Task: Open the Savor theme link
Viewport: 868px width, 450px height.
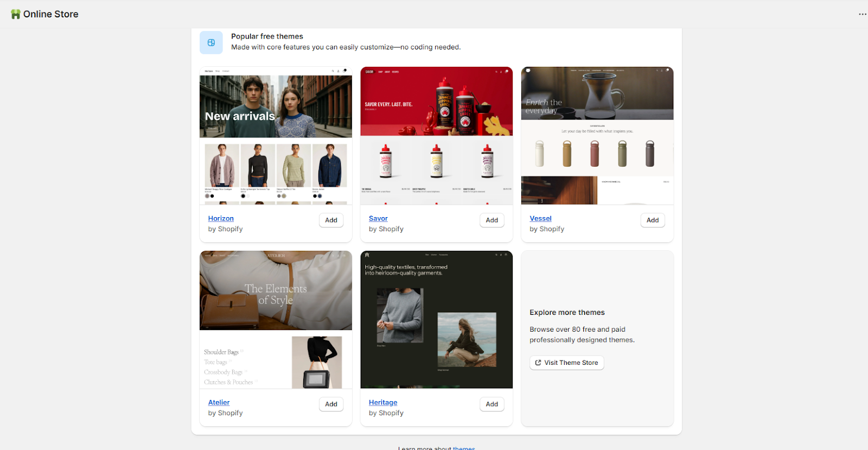Action: pos(378,218)
